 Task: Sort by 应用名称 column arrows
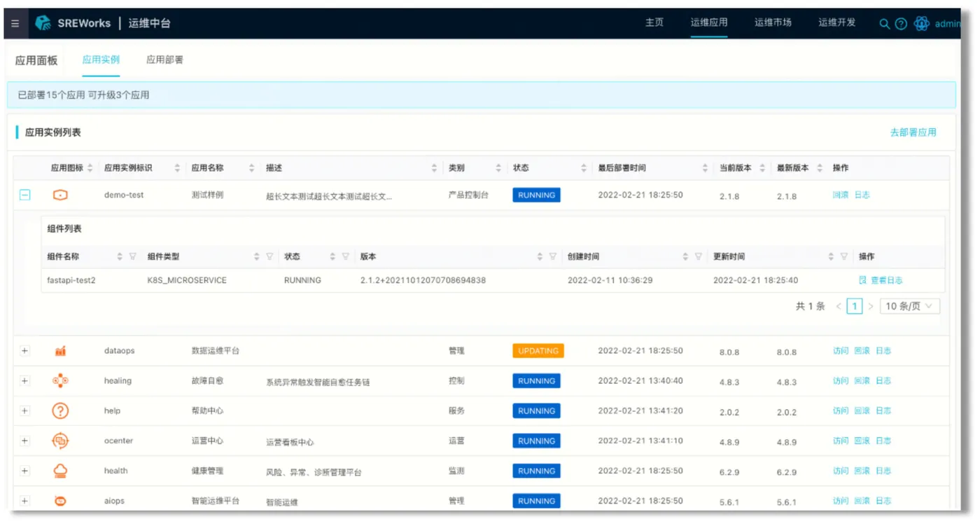[251, 168]
